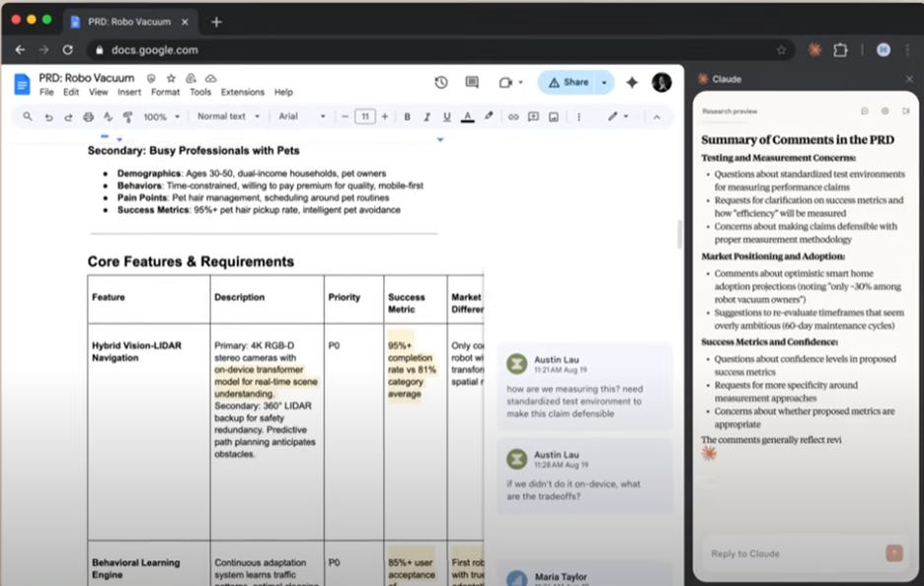Open the comment history icon

point(472,83)
